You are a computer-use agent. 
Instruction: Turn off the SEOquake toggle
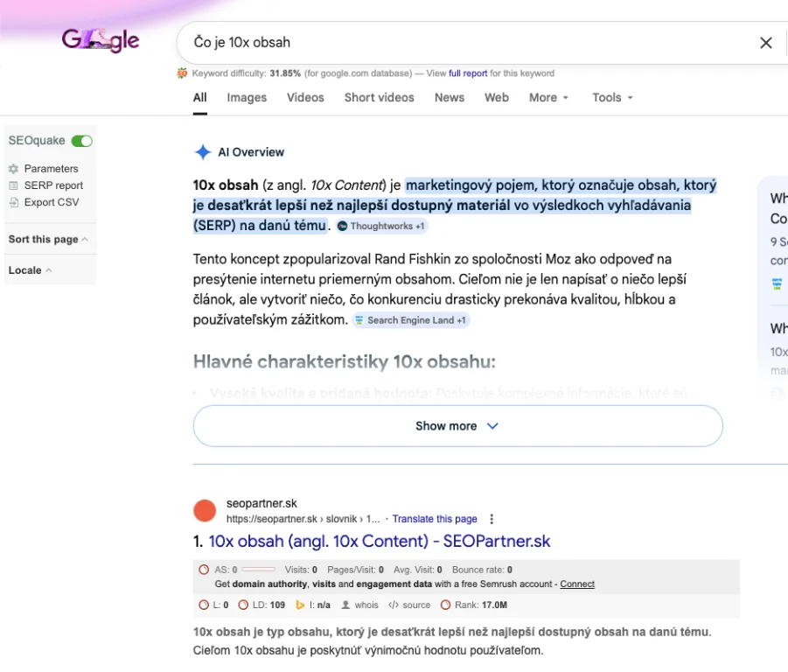tap(82, 141)
